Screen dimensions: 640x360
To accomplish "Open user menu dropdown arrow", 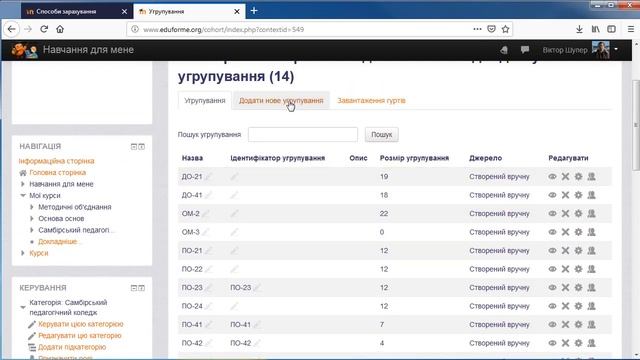I will (x=616, y=49).
